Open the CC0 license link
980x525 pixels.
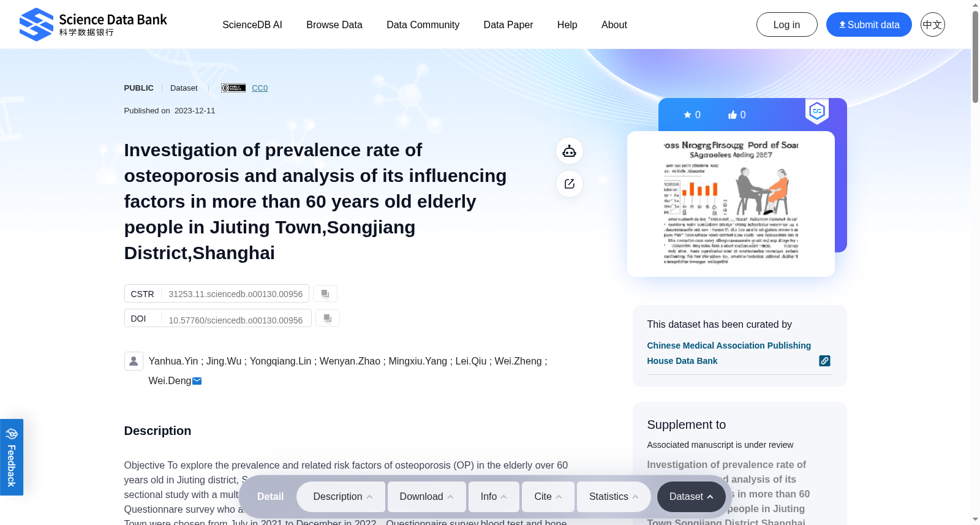click(260, 88)
